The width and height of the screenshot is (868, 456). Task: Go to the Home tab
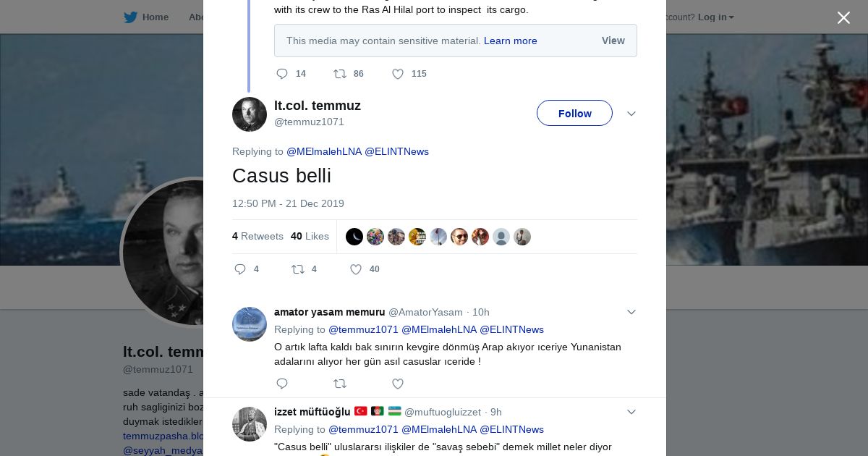tap(155, 17)
